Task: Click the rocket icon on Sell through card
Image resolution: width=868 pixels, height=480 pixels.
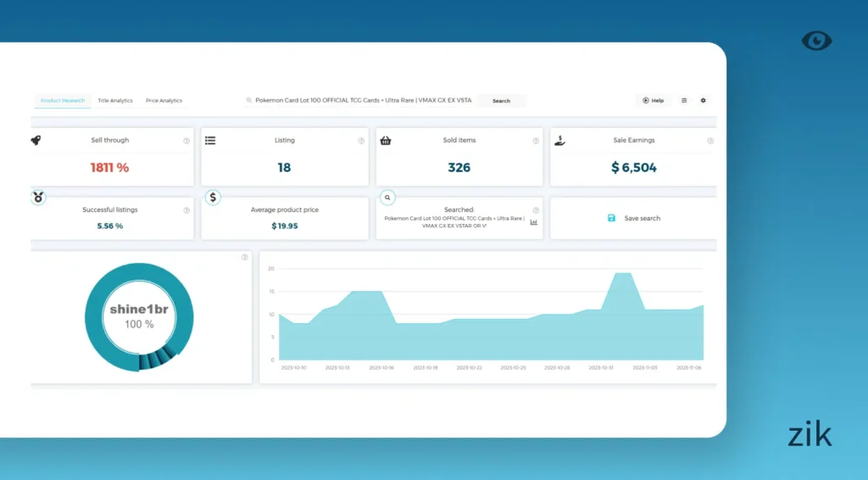Action: click(x=36, y=141)
